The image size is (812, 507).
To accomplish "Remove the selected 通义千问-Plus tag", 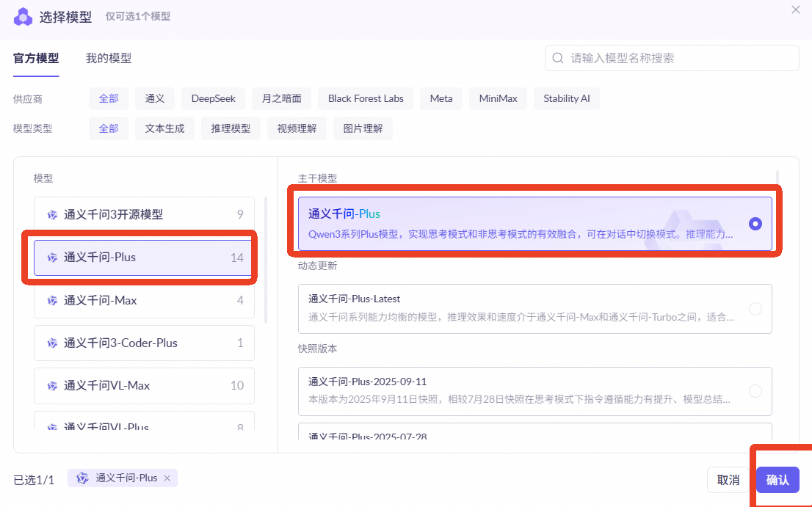I will [x=167, y=478].
